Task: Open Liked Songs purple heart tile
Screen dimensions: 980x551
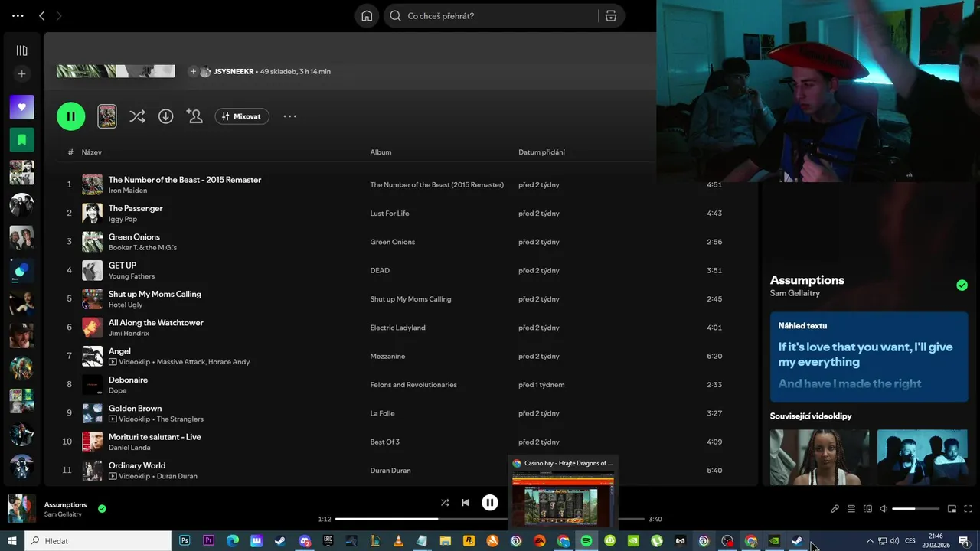Action: [x=21, y=107]
